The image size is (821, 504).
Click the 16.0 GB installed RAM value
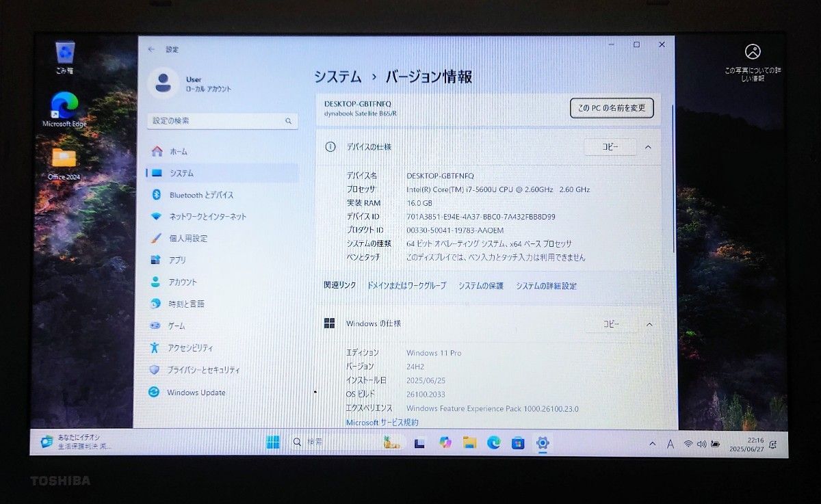(419, 203)
